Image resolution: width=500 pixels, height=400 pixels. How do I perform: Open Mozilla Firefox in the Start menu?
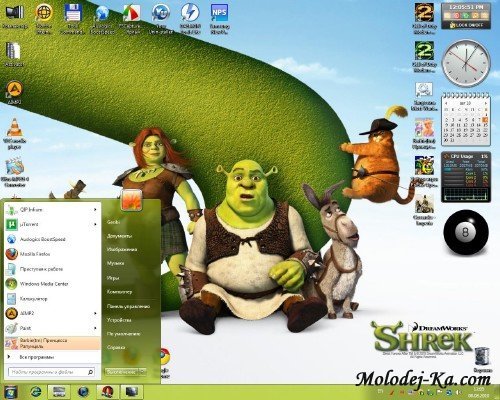pos(52,254)
